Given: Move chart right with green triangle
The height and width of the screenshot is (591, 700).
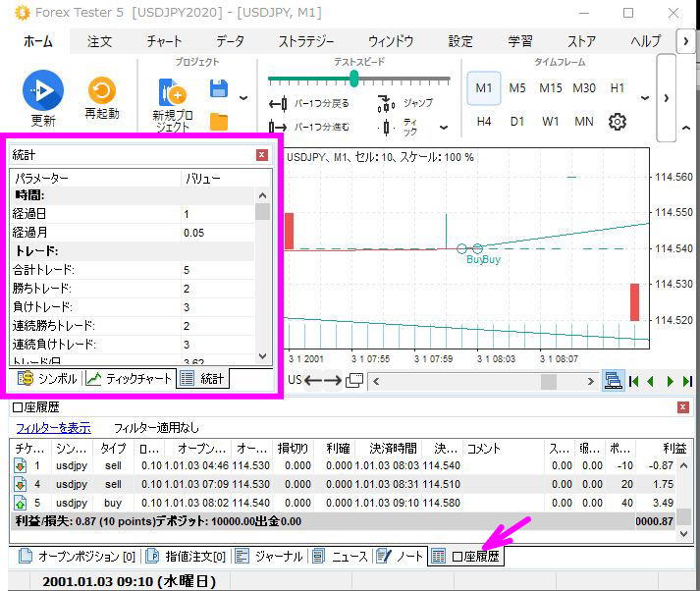Looking at the screenshot, I should coord(670,381).
